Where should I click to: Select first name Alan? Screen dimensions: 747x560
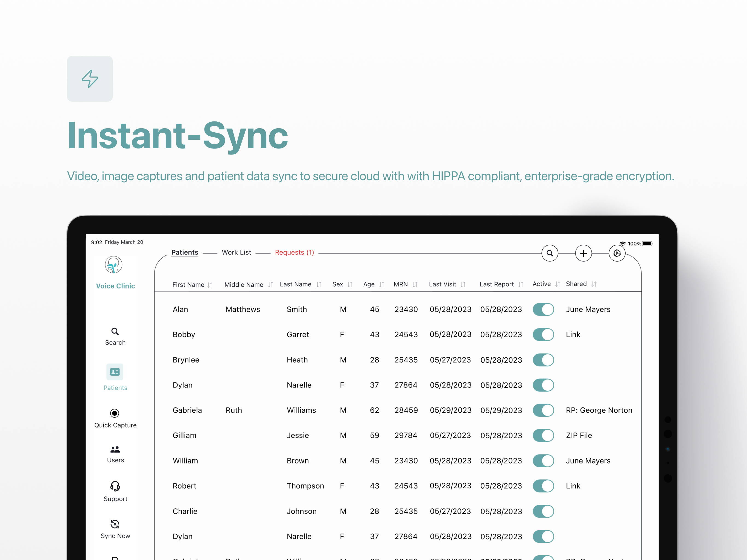(180, 309)
